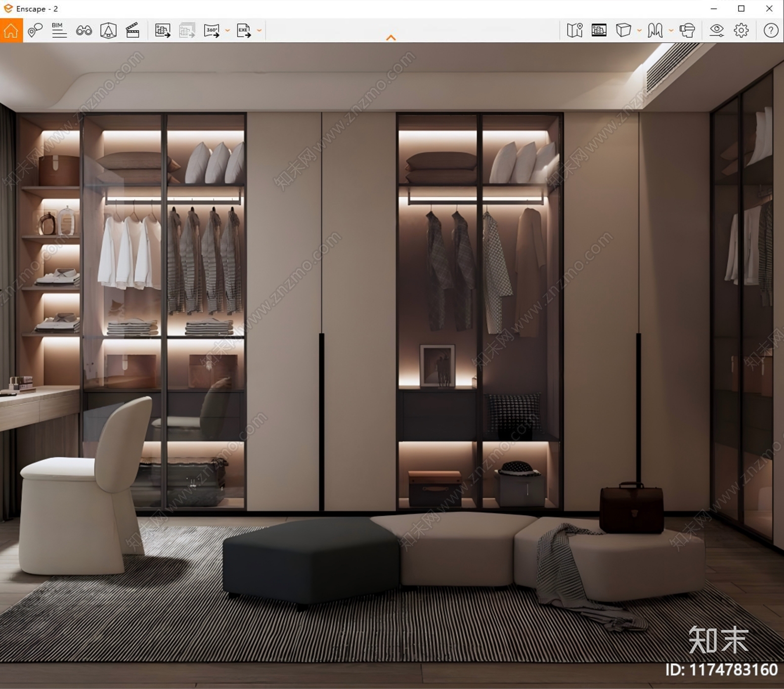Click the Enscape logo in title bar

click(8, 8)
